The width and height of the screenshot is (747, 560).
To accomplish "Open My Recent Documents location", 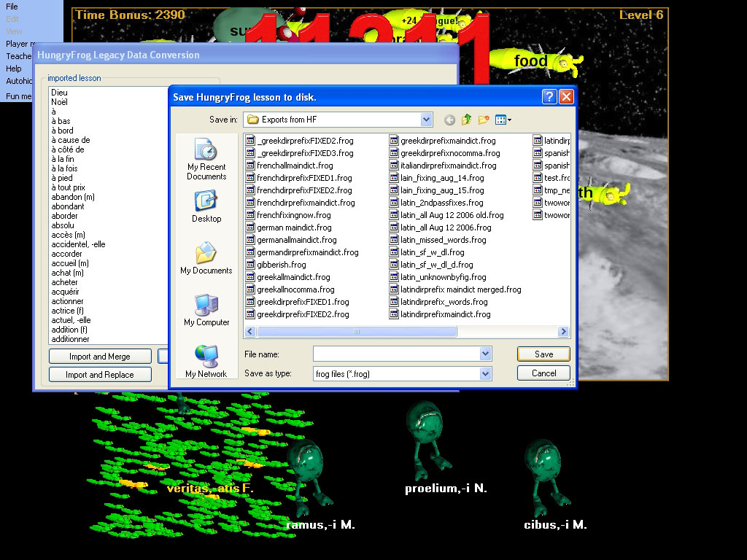I will click(x=206, y=160).
